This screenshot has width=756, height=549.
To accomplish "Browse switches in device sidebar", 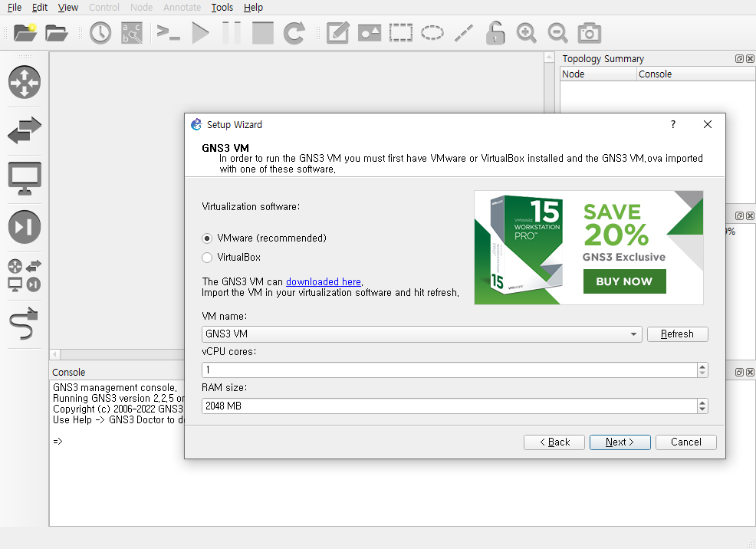I will [24, 130].
